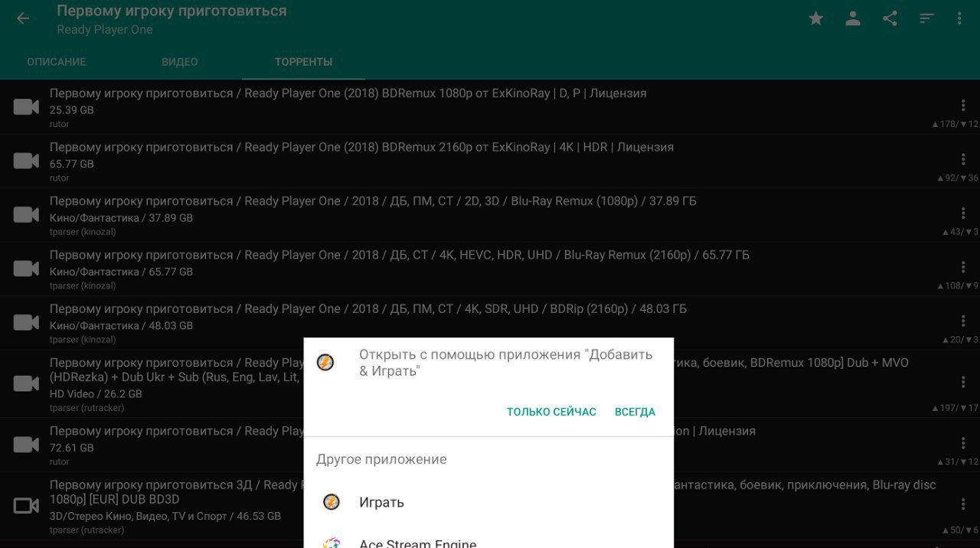Open the header overflow menu (three dots)

[x=960, y=19]
